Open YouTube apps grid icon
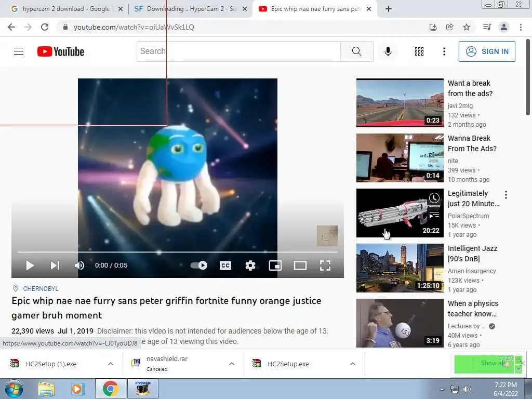The image size is (532, 399). click(x=419, y=51)
